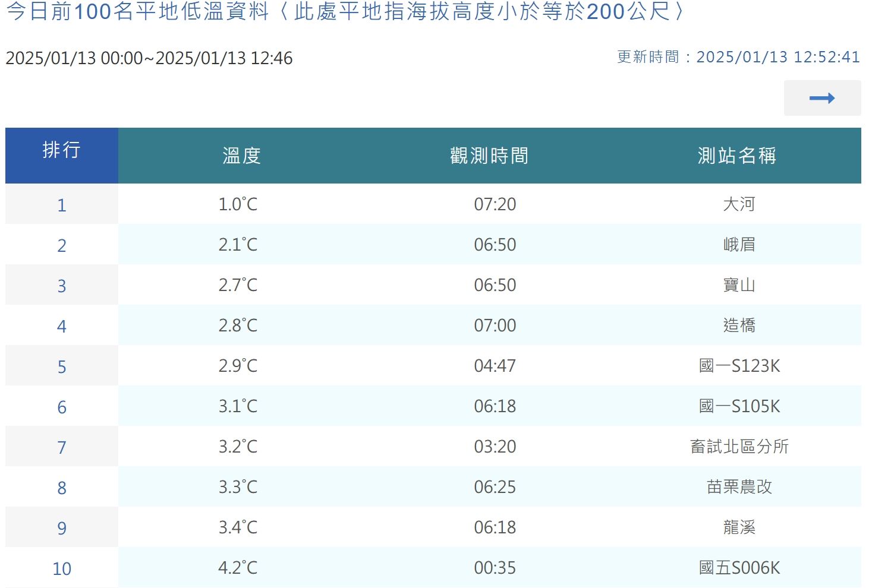The height and width of the screenshot is (588, 869).
Task: Select the station name 國一S105K
Action: [x=739, y=406]
